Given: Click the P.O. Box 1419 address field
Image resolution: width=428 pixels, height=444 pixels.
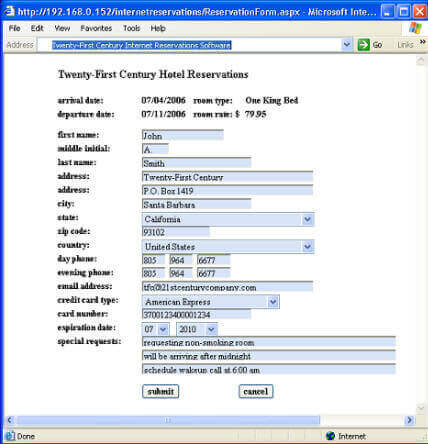Looking at the screenshot, I should click(x=227, y=190).
